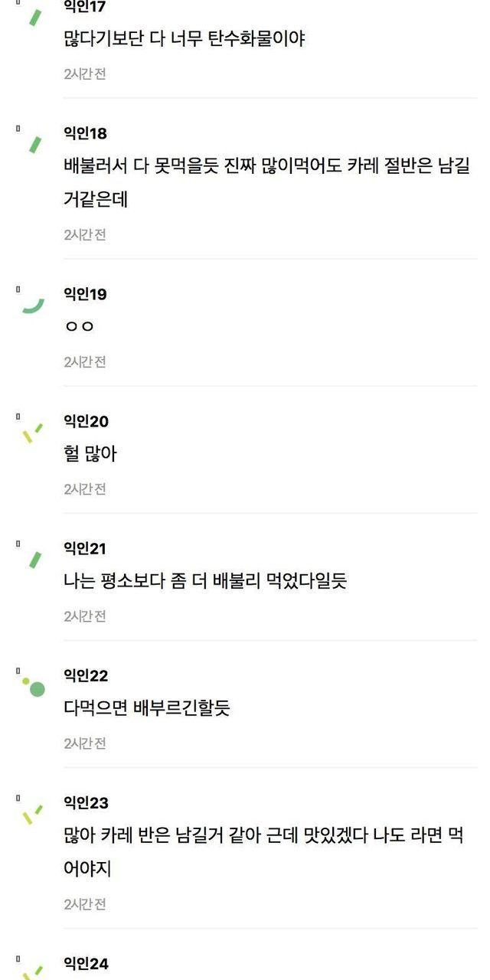
Task: Select the avatar icon for 익인21
Action: tap(34, 560)
